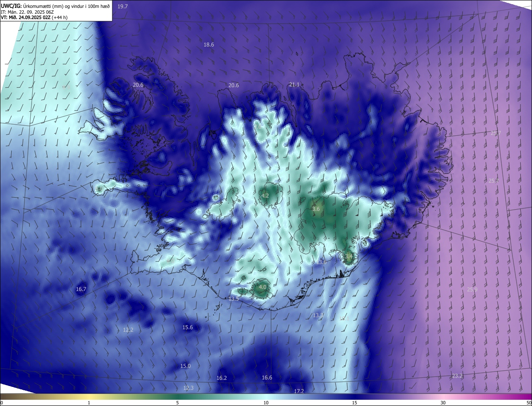Viewport: 532px width, 406px height.
Task: Click the 3.4 value label
Action: coord(348,257)
